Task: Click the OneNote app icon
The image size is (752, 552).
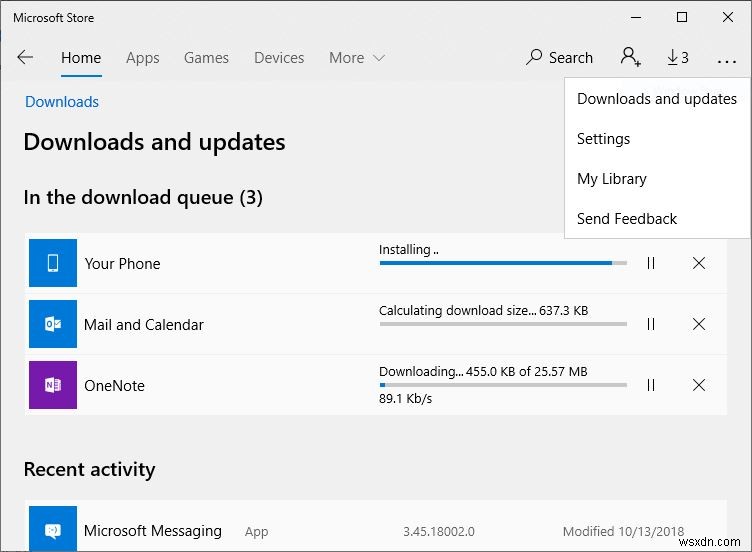Action: [x=53, y=385]
